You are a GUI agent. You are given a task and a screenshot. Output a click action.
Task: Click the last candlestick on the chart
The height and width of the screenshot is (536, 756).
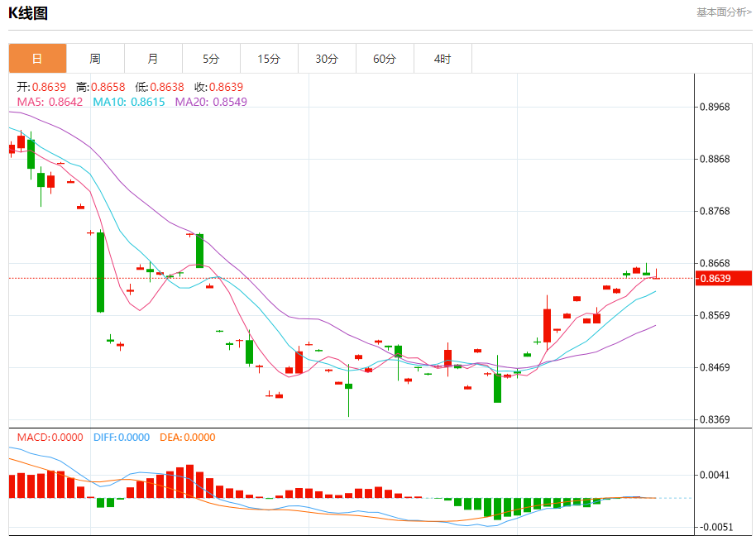point(656,275)
